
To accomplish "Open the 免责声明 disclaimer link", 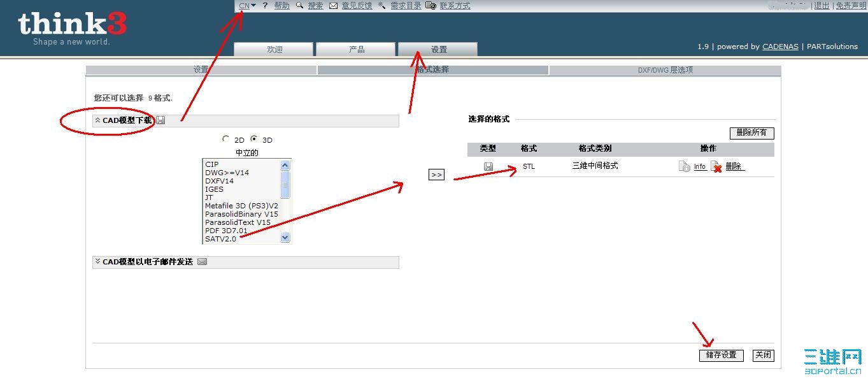I will click(x=851, y=6).
